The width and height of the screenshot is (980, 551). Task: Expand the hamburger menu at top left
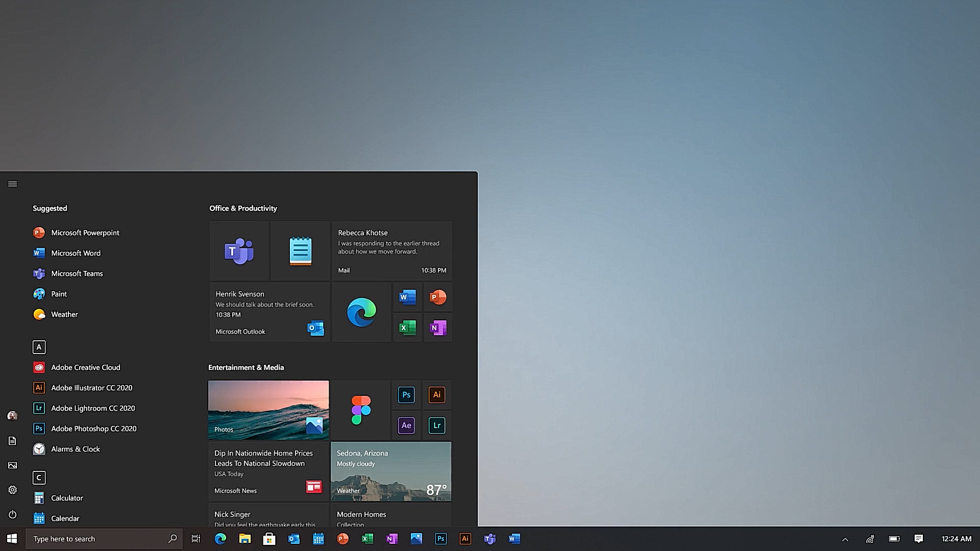tap(12, 184)
